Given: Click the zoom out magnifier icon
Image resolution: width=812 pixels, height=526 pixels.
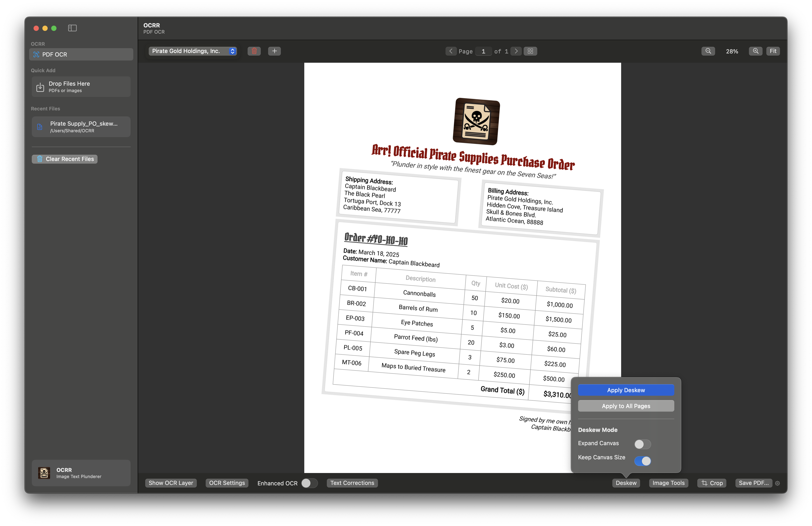Looking at the screenshot, I should tap(708, 51).
